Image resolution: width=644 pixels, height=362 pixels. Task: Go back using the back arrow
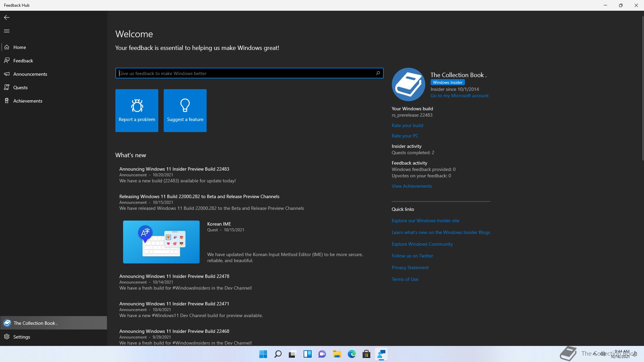coord(7,17)
